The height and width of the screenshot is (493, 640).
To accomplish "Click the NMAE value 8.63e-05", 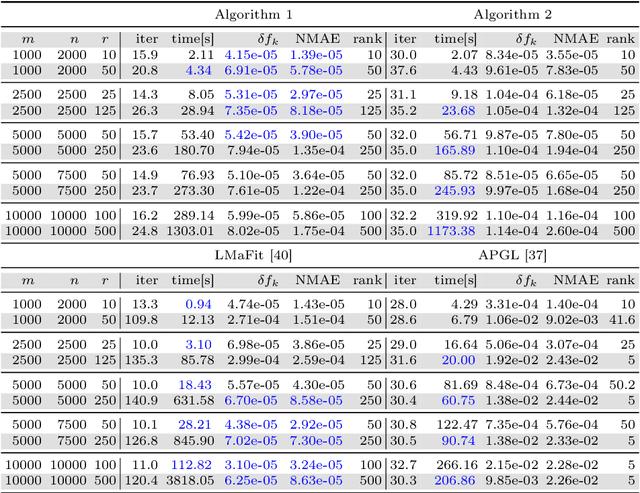I will point(316,481).
